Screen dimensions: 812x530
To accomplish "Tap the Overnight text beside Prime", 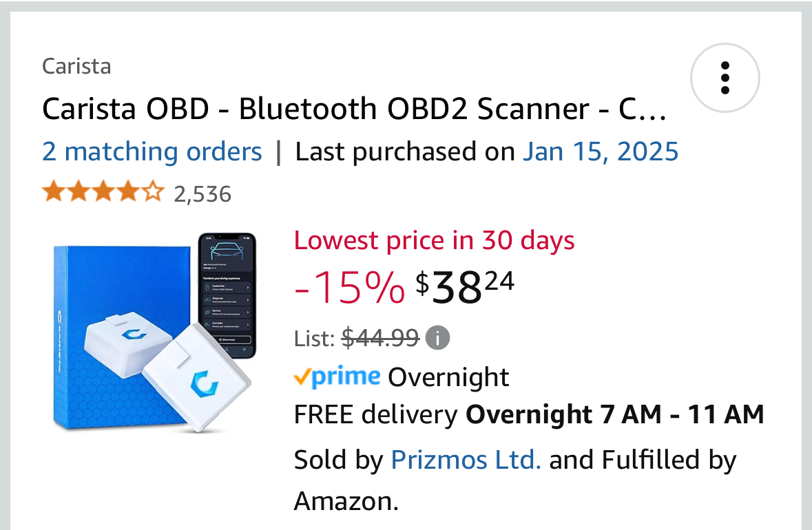I will click(x=448, y=377).
